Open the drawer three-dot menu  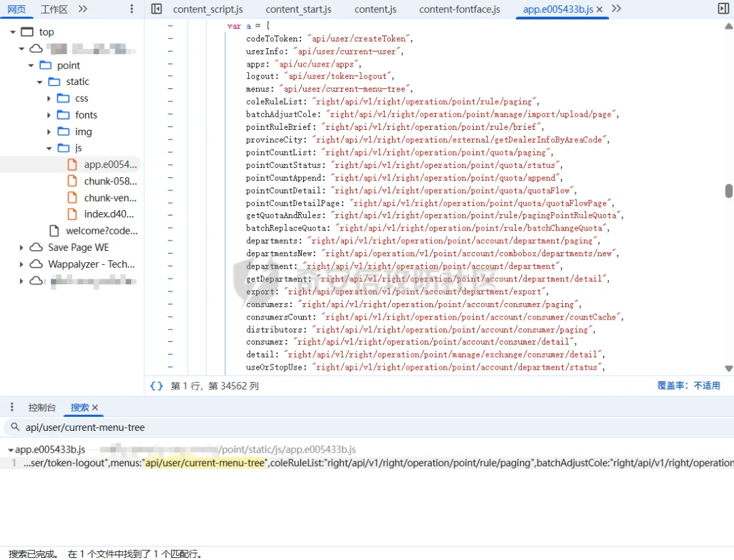[x=12, y=407]
